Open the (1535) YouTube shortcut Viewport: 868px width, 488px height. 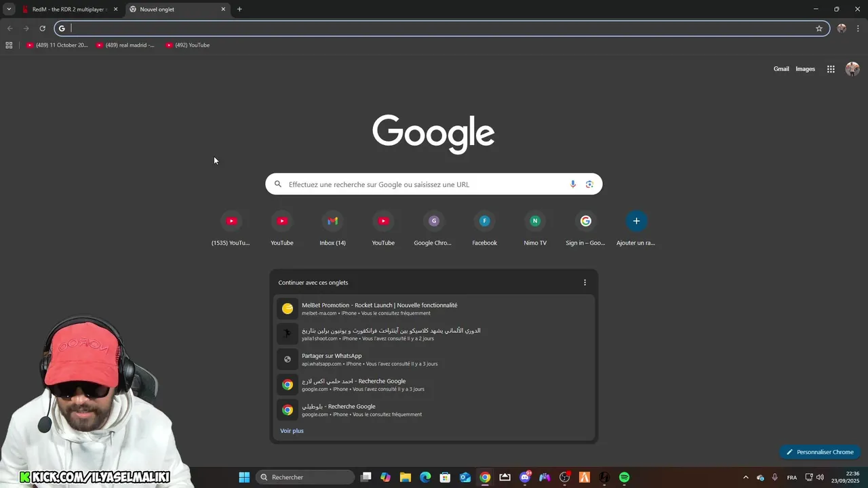pos(231,229)
